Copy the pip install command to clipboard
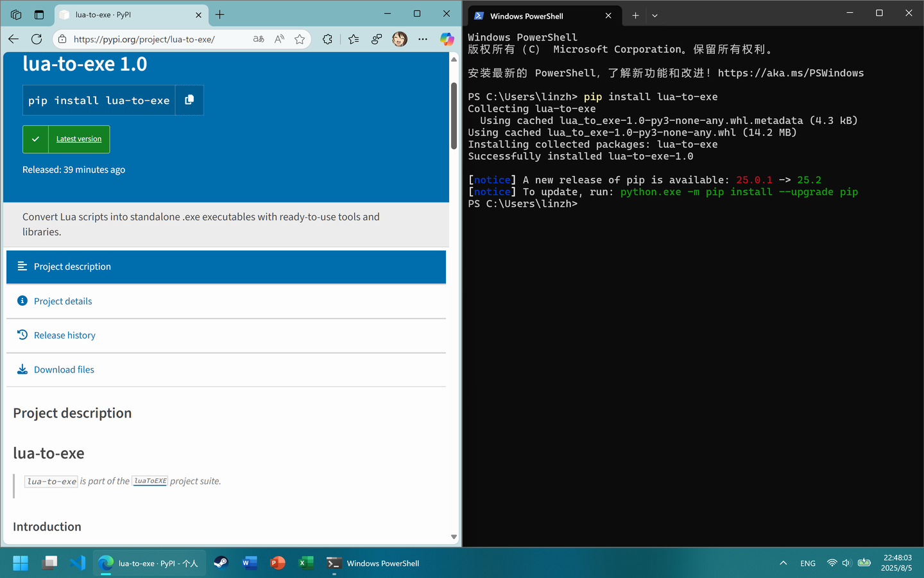Viewport: 924px width, 578px height. 189,100
